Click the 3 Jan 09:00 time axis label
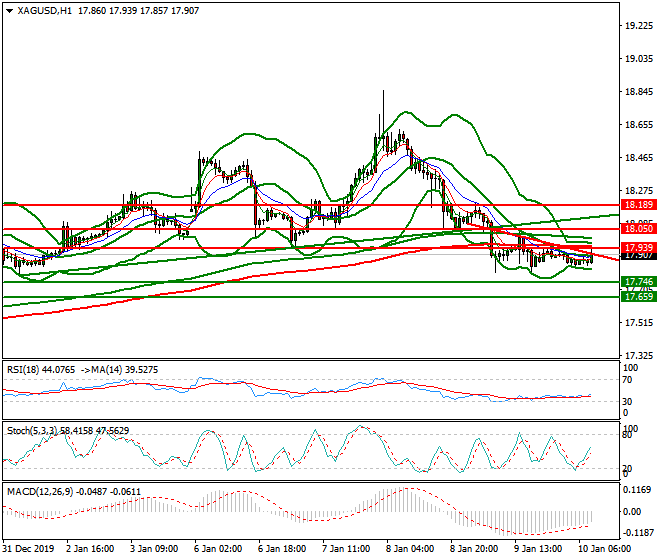Image resolution: width=660 pixels, height=560 pixels. pos(154,549)
